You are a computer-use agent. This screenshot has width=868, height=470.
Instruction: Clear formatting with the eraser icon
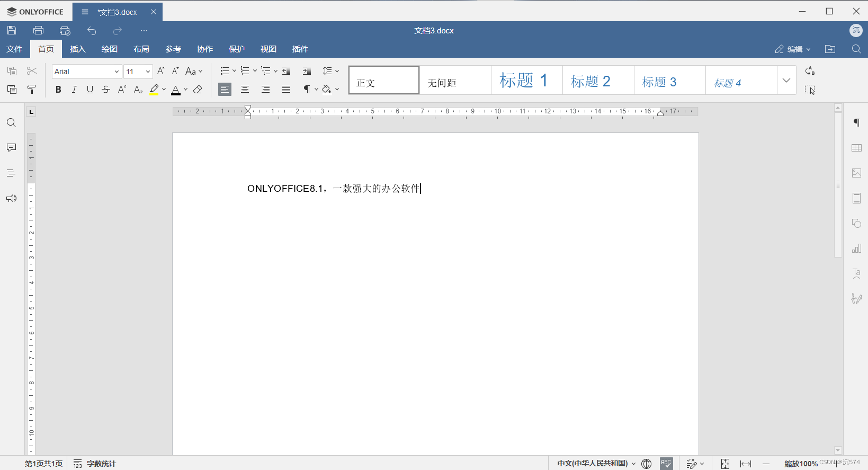click(198, 90)
